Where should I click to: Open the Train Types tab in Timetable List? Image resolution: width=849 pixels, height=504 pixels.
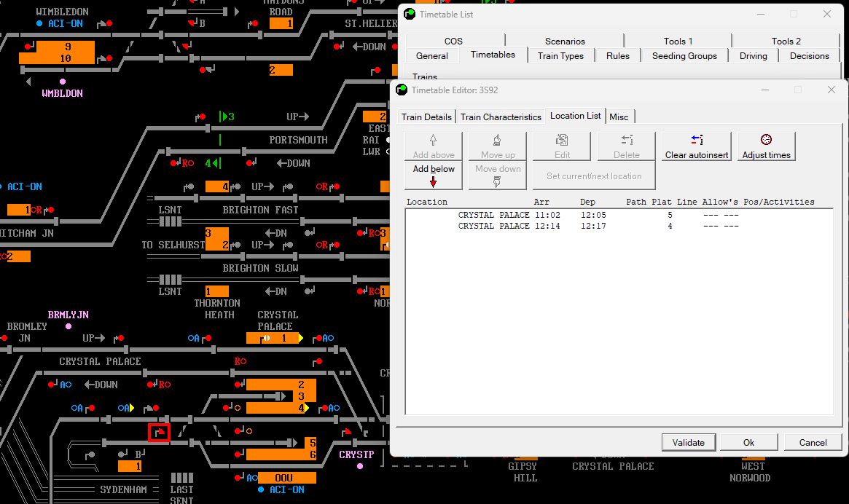pyautogui.click(x=560, y=56)
